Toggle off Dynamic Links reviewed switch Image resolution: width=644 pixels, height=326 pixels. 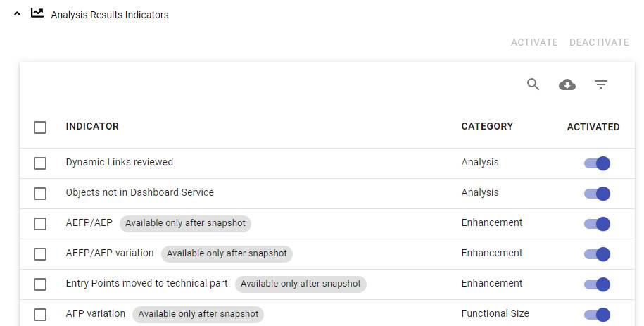pos(597,163)
